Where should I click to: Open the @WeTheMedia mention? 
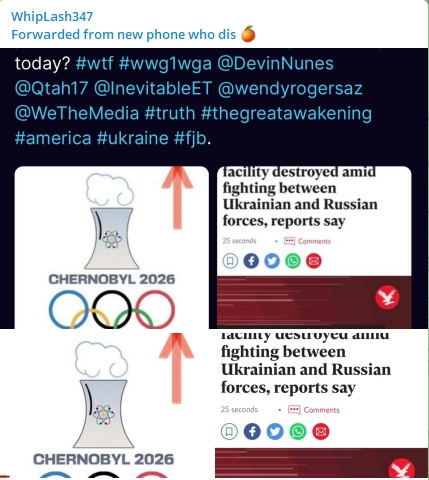point(77,113)
